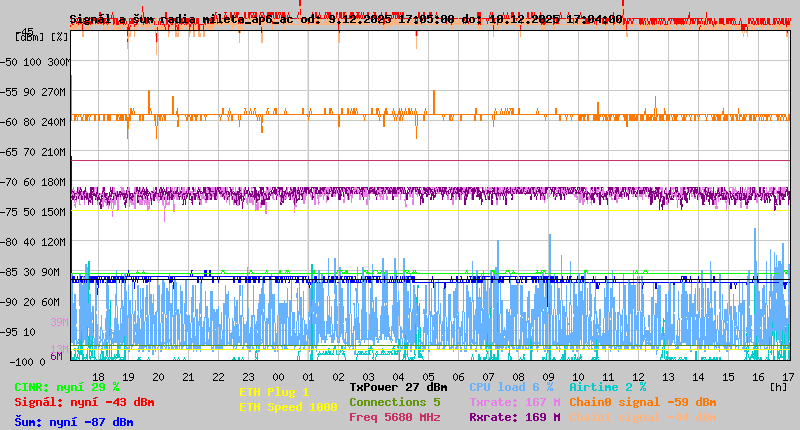Click legend text 'Airtime 2 %'

click(608, 387)
